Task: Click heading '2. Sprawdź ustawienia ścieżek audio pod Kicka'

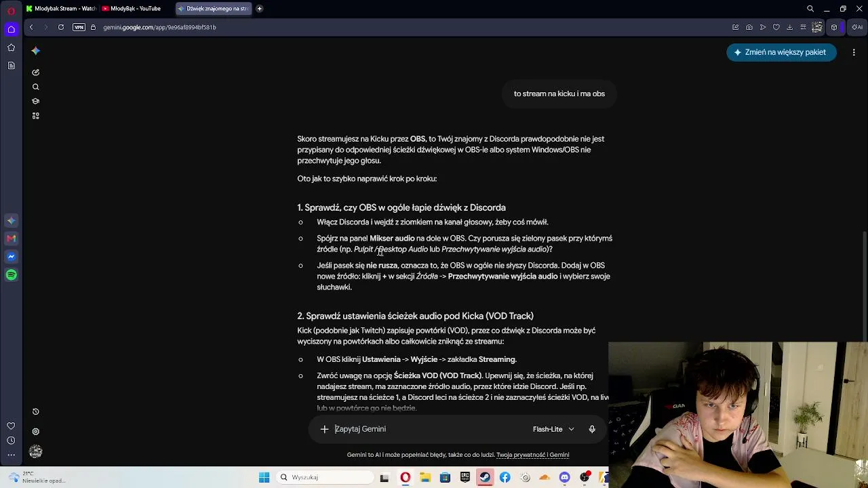Action: coord(415,316)
